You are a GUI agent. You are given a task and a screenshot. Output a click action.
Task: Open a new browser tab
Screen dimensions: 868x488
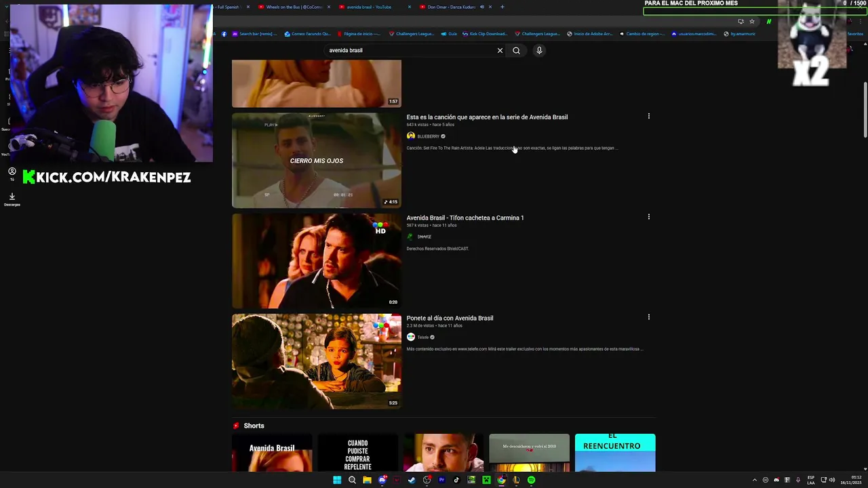[x=502, y=7]
